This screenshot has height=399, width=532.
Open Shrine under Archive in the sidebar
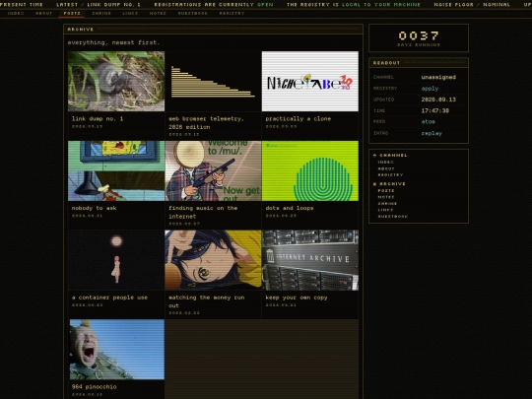click(x=387, y=204)
